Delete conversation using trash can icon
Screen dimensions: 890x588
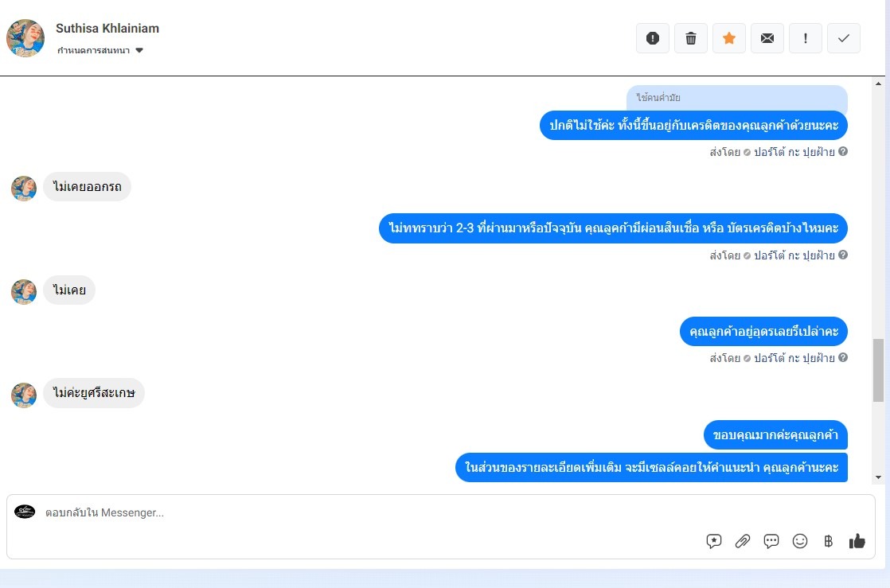click(x=691, y=38)
